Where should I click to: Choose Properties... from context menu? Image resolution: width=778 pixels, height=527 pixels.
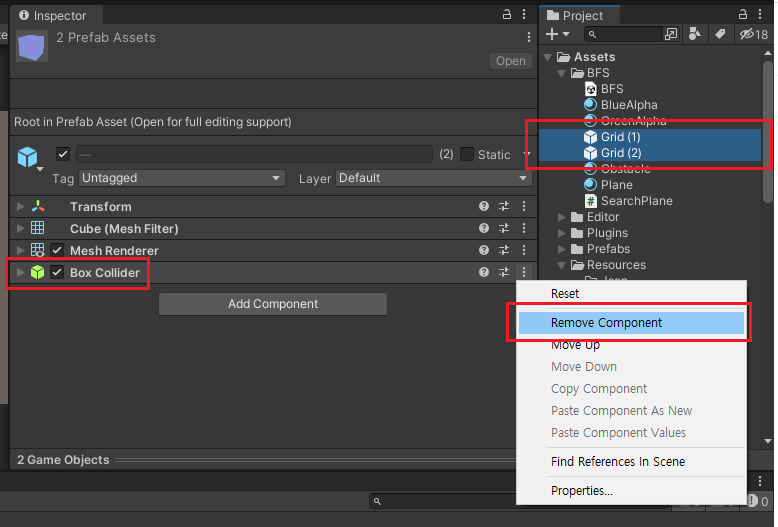(x=631, y=490)
